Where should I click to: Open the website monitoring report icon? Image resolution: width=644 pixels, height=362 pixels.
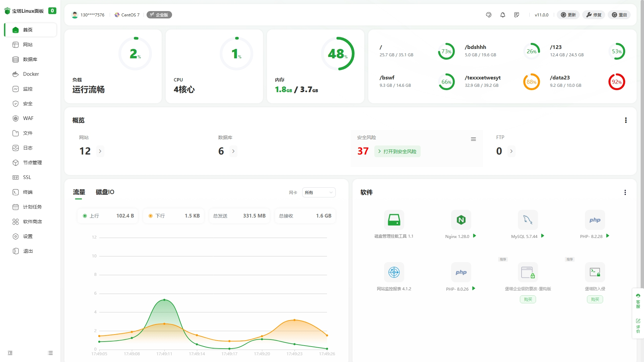coord(394,272)
